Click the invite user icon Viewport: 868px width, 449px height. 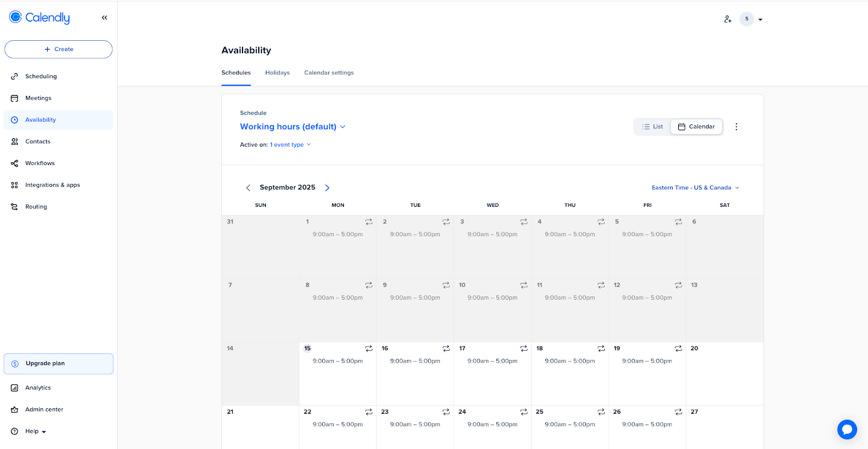(x=727, y=19)
